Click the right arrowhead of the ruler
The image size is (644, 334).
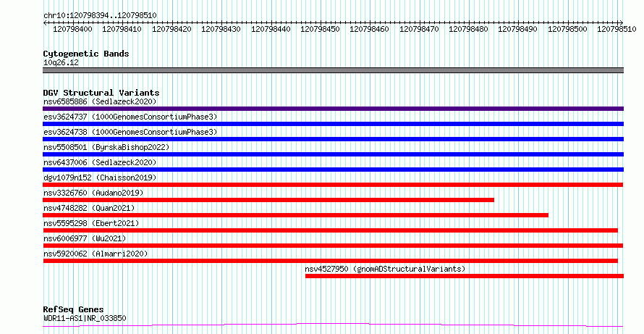point(622,23)
